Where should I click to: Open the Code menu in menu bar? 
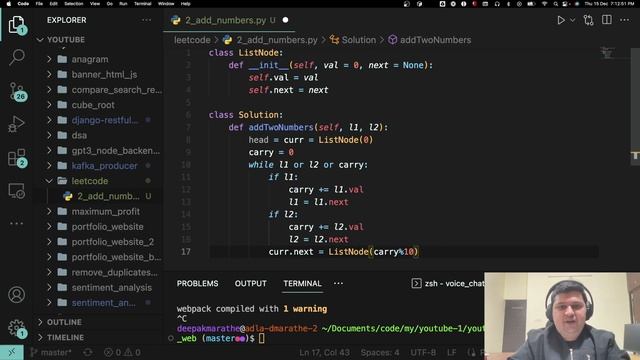click(x=23, y=4)
